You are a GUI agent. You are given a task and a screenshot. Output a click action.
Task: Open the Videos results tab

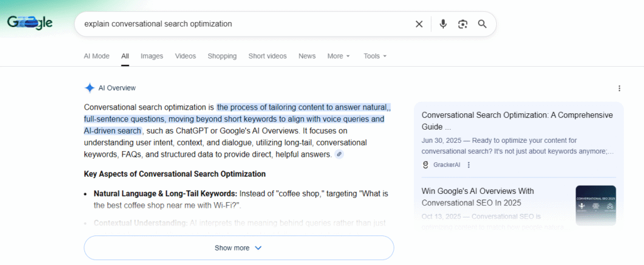[x=186, y=56]
